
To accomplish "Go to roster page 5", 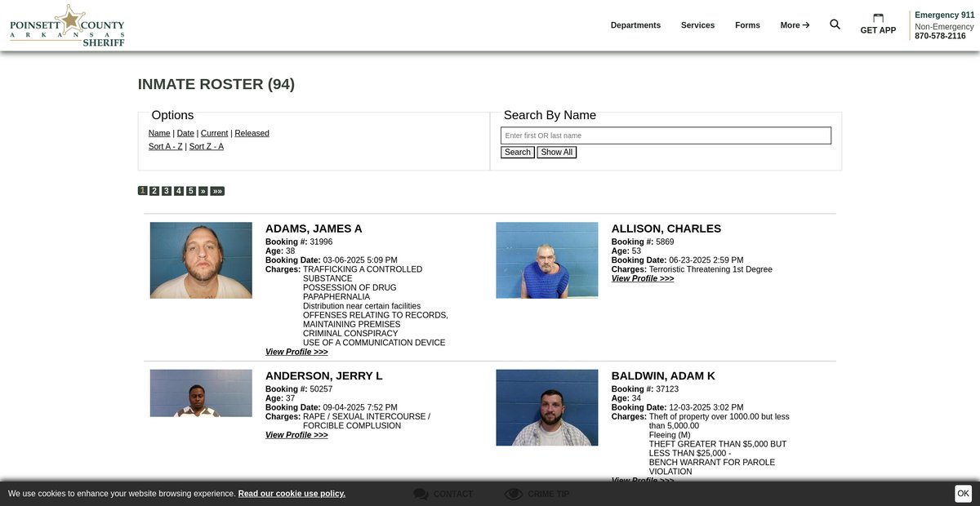I will 191,191.
